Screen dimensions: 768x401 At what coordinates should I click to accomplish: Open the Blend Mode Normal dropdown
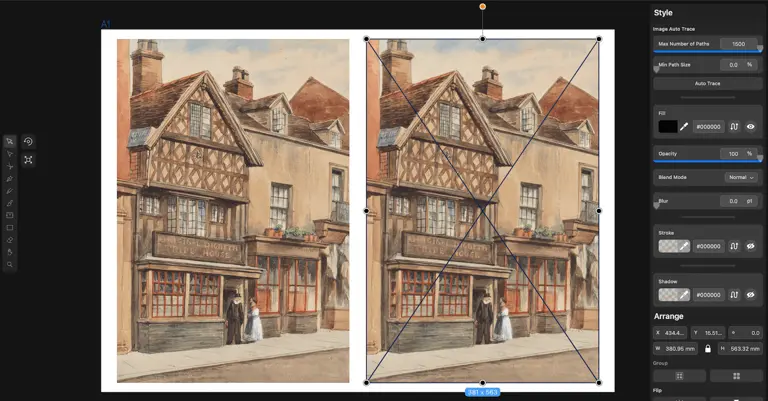pos(741,177)
